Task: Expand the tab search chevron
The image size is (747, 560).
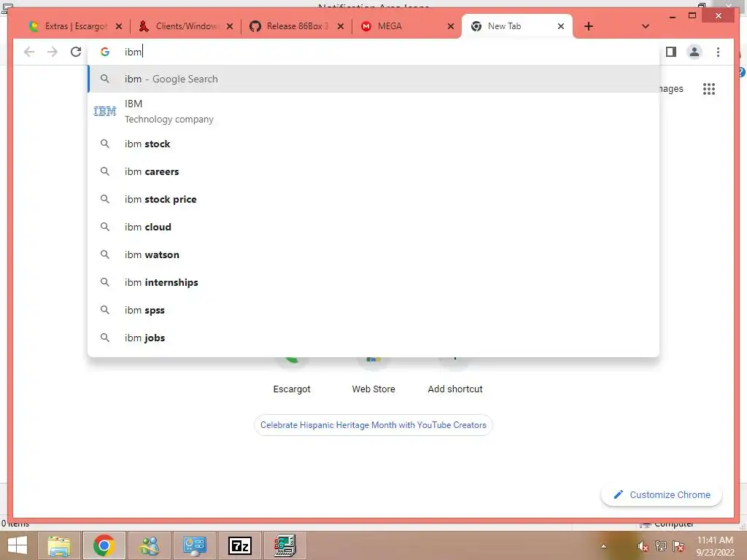Action: pyautogui.click(x=646, y=26)
